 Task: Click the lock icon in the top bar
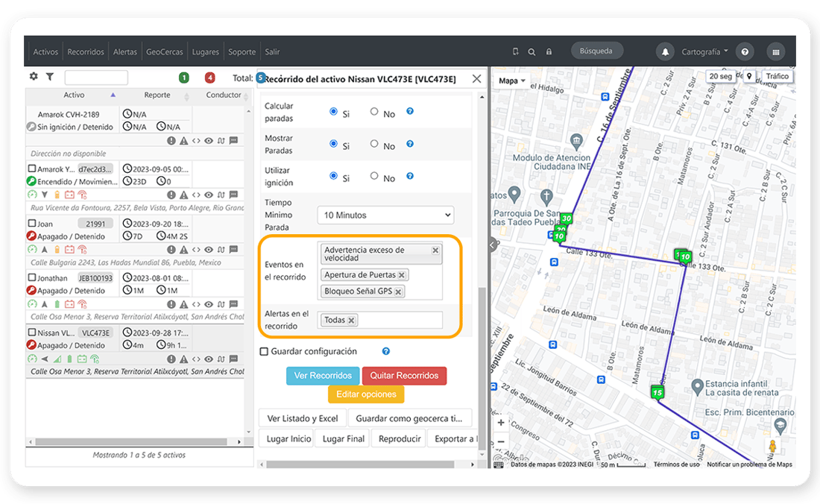pyautogui.click(x=549, y=51)
